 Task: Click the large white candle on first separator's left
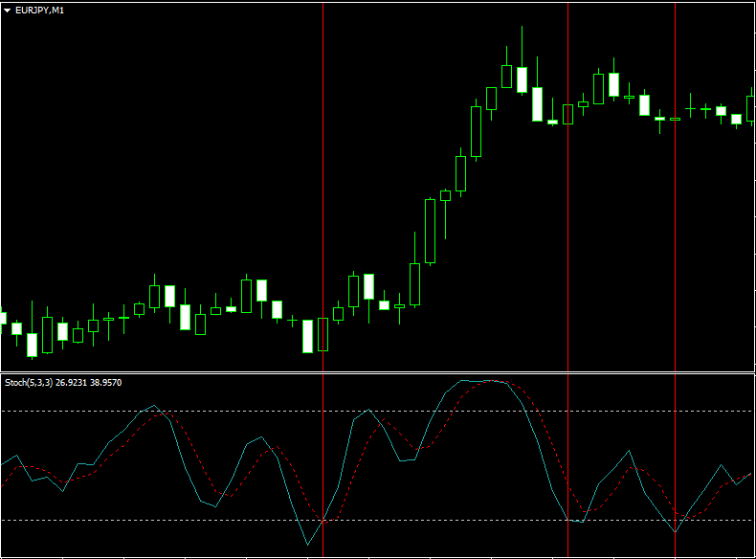(308, 336)
